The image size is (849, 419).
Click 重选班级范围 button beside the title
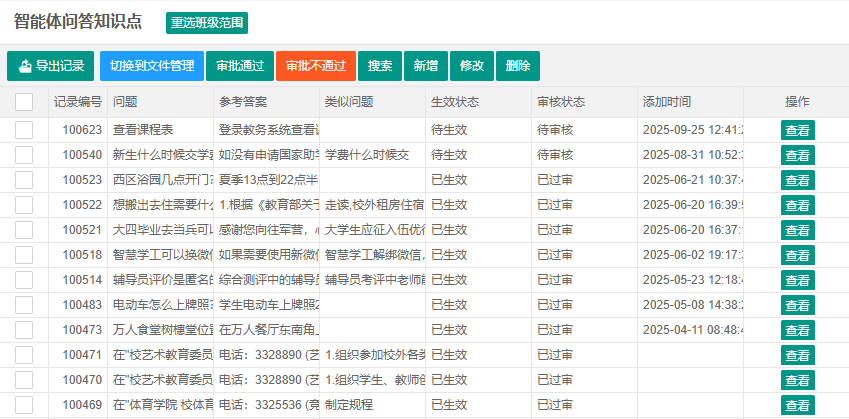pos(207,22)
